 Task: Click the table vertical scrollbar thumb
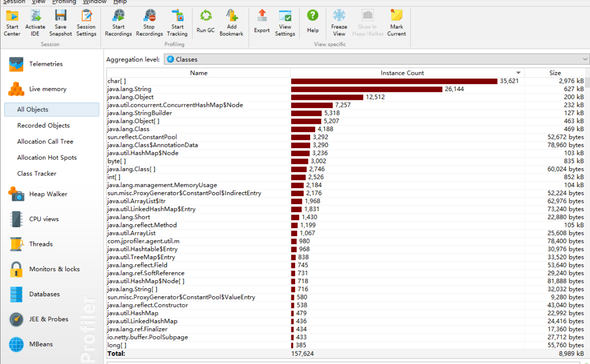tap(588, 82)
